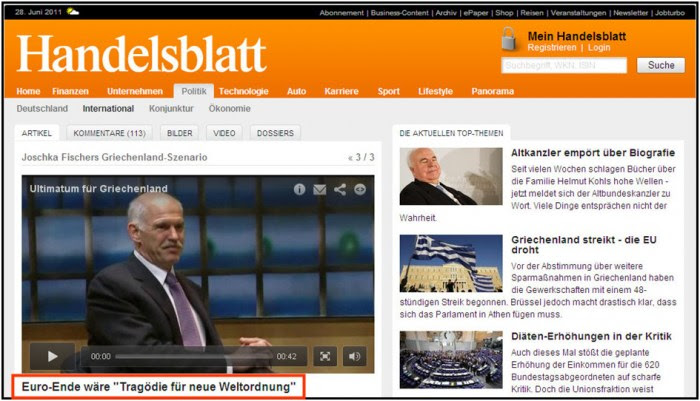The height and width of the screenshot is (401, 700).
Task: Click the Registrieren link
Action: (552, 47)
